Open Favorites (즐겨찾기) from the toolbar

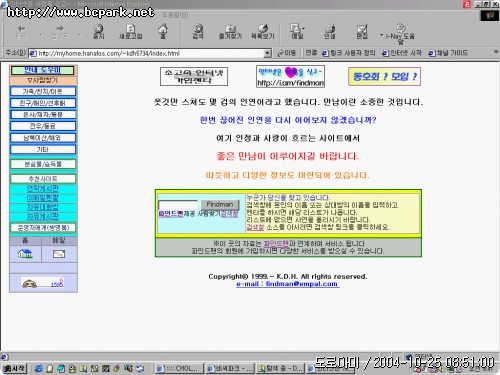click(230, 32)
